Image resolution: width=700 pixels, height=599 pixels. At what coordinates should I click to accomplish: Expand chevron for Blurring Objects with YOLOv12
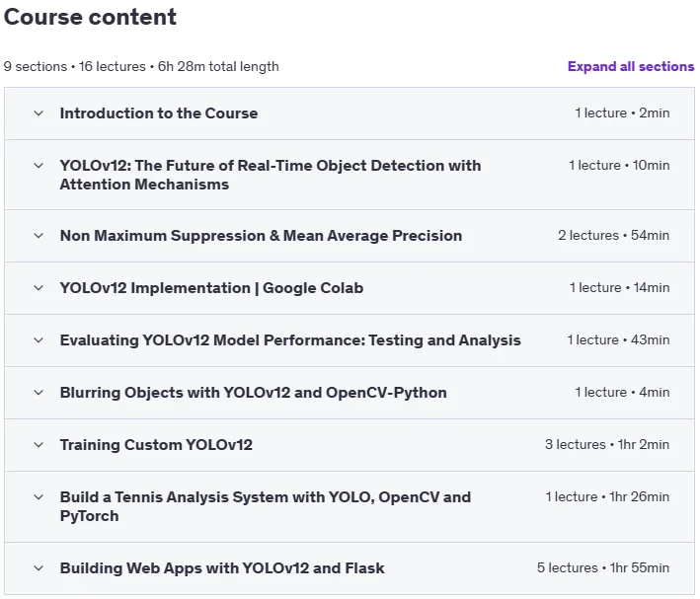pyautogui.click(x=39, y=393)
